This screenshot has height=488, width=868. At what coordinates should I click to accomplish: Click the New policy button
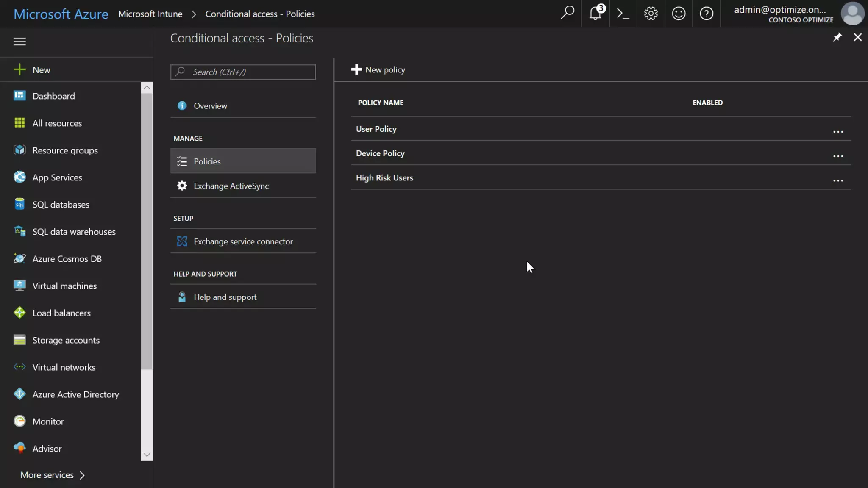point(378,70)
